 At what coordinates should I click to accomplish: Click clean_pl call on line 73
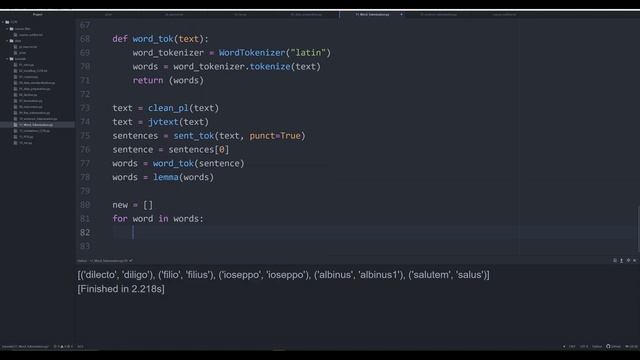click(168, 108)
